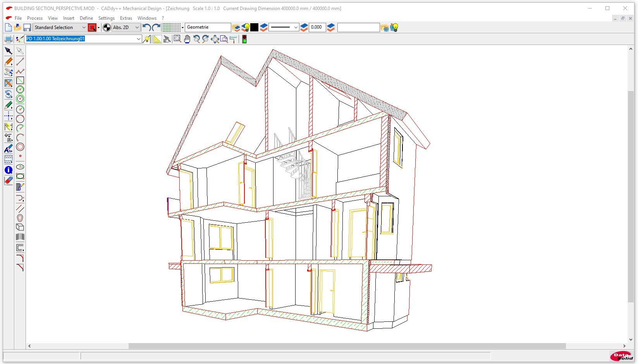Select the Rectangle drawing tool
Image resolution: width=638 pixels, height=364 pixels.
20,81
